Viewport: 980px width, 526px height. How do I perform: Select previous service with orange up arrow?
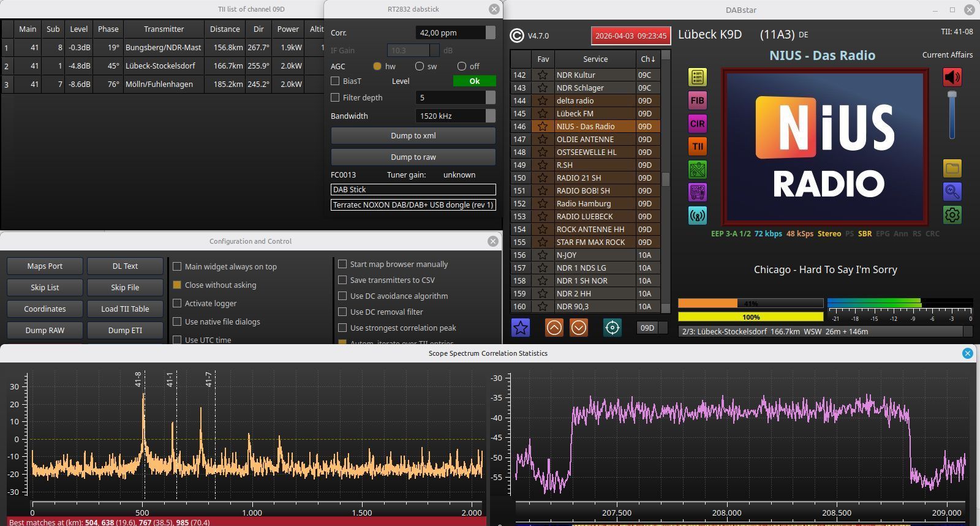[x=554, y=328]
